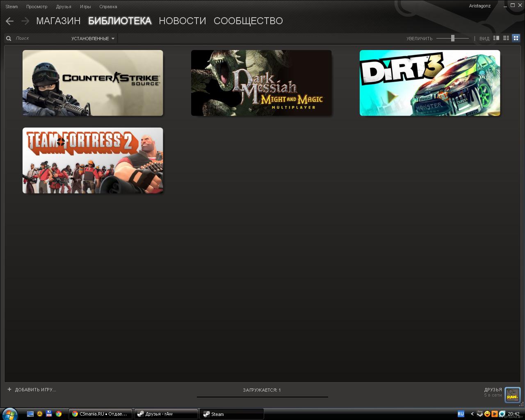Open the Steam menu
Image resolution: width=525 pixels, height=420 pixels.
point(11,7)
